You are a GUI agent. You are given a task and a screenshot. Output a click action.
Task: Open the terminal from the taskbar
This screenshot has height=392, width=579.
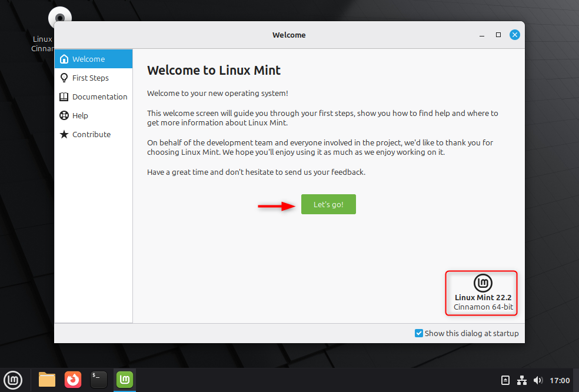coord(98,380)
